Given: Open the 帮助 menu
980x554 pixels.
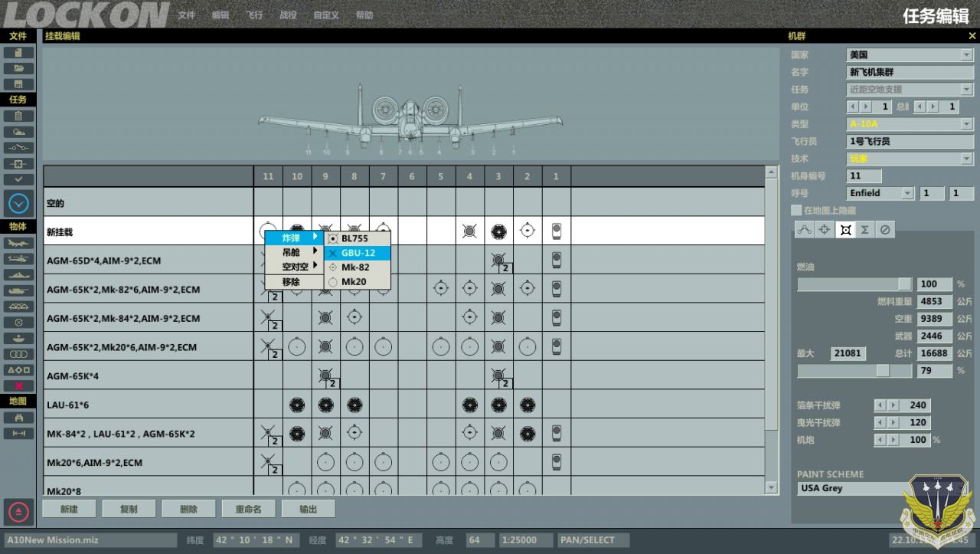Looking at the screenshot, I should 365,15.
